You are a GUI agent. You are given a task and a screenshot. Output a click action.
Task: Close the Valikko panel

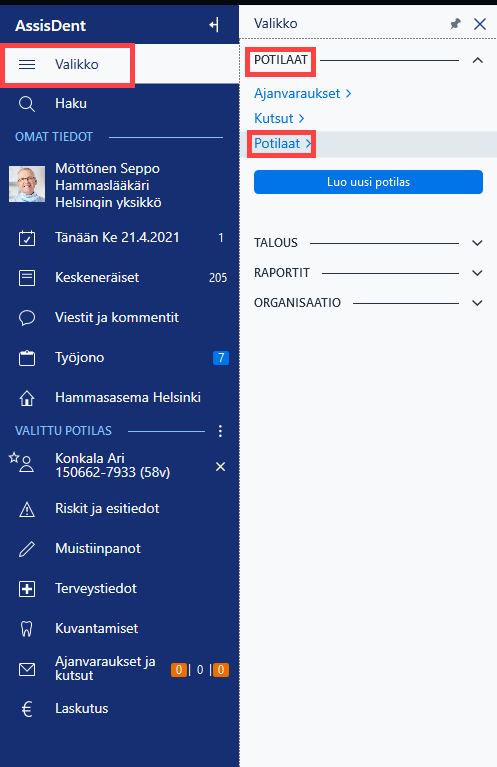480,23
